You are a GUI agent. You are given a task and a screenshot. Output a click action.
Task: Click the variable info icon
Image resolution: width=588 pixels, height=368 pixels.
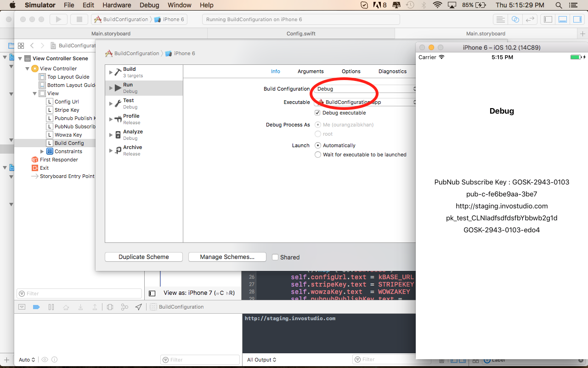(x=54, y=360)
